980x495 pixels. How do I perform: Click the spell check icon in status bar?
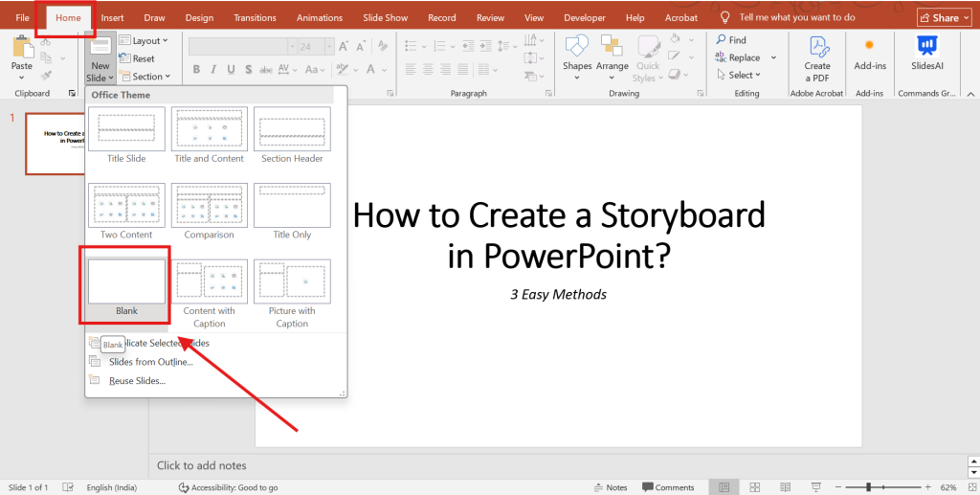[69, 487]
